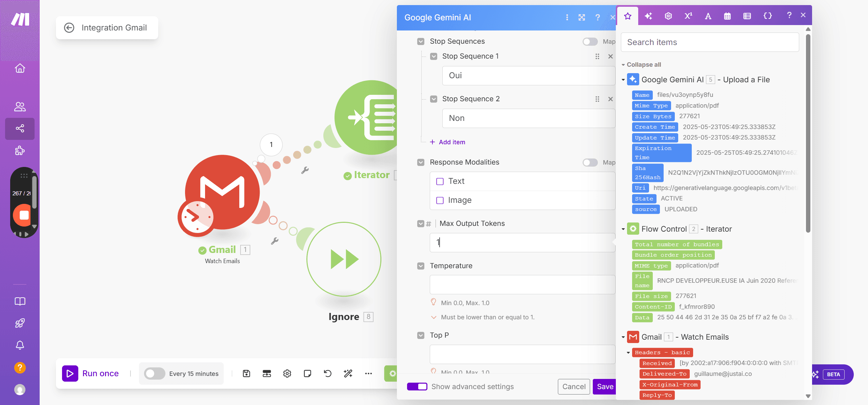Viewport: 868px width, 405px height.
Task: Switch to the starred items tab
Action: [x=628, y=16]
